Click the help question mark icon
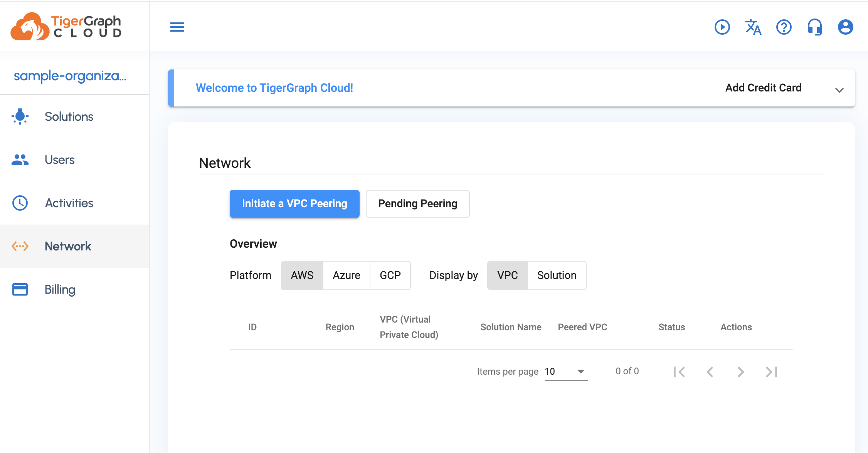Screen dimensions: 868x453 (x=783, y=27)
